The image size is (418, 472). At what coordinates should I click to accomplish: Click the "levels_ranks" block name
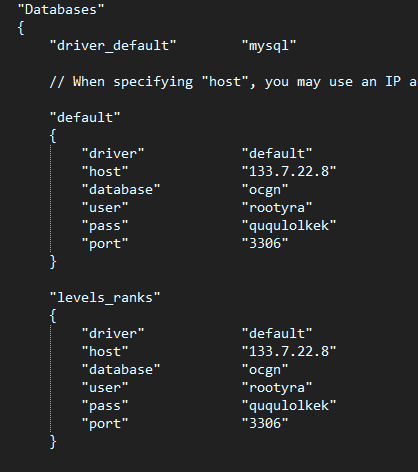click(105, 297)
